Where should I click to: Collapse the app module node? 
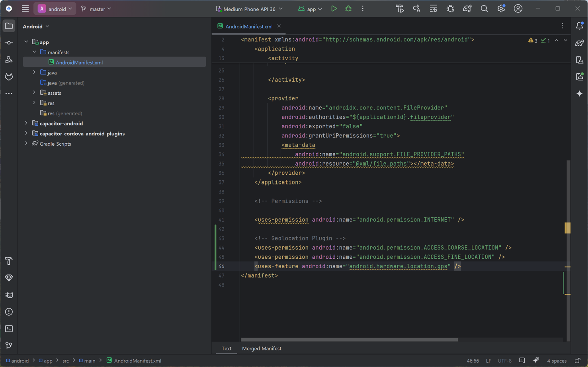[26, 42]
